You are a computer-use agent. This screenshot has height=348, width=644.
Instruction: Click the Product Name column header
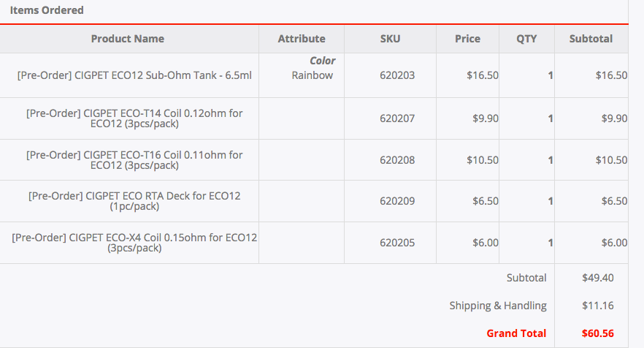(128, 39)
